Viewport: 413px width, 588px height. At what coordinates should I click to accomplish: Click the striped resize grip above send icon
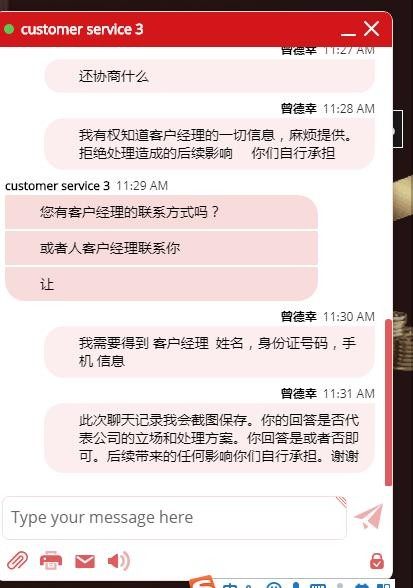[x=341, y=501]
